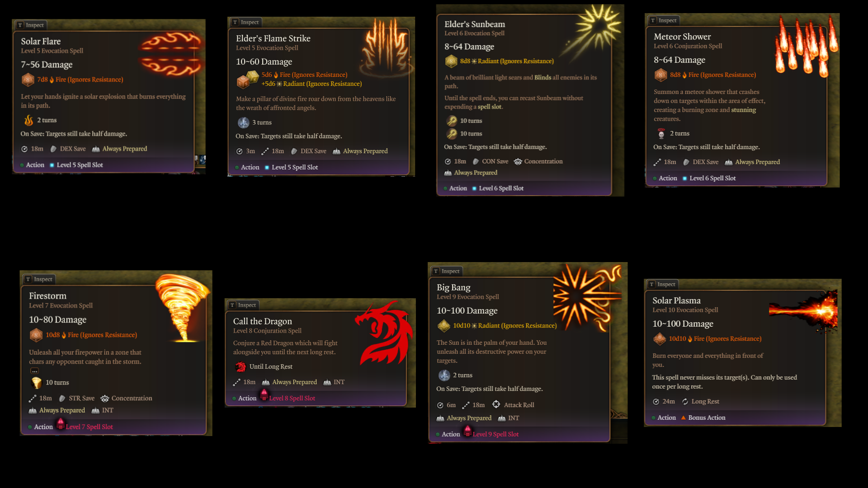Click the Firestorm fire tornado icon
The height and width of the screenshot is (488, 868).
[x=183, y=307]
